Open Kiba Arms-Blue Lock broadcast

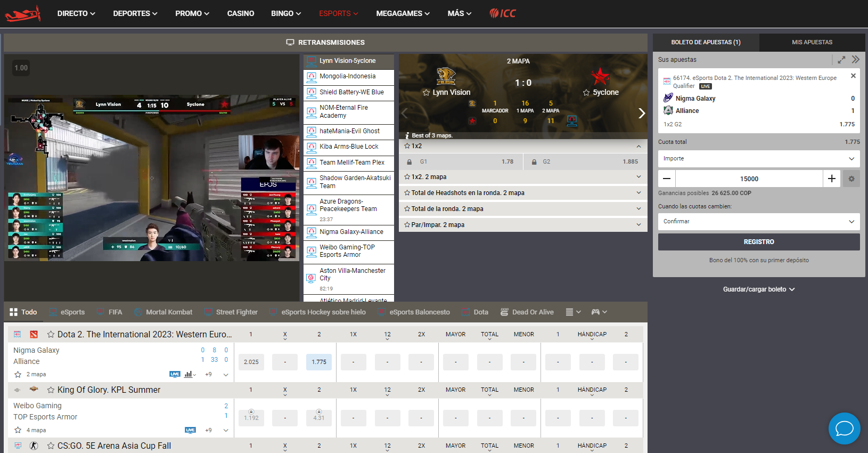coord(349,147)
